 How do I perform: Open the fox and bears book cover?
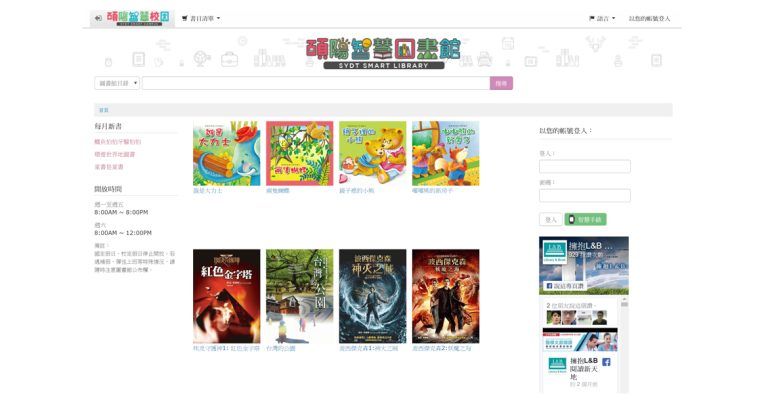coord(446,153)
